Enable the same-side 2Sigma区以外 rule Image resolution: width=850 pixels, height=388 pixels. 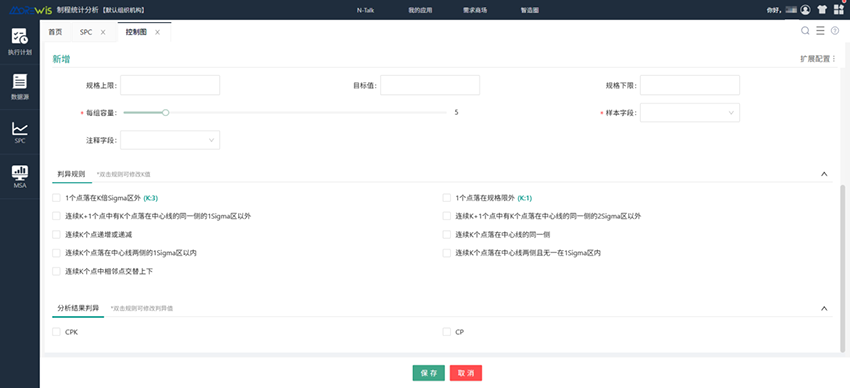coord(447,216)
